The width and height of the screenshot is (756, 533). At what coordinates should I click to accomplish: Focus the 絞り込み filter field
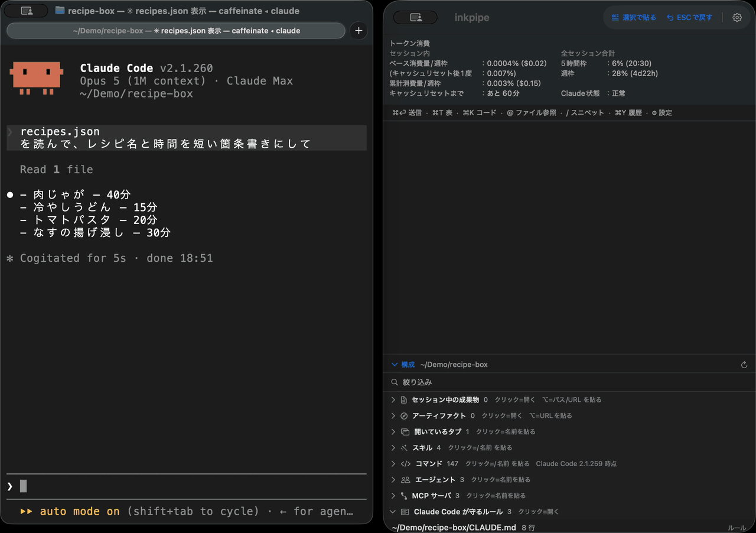pyautogui.click(x=569, y=383)
